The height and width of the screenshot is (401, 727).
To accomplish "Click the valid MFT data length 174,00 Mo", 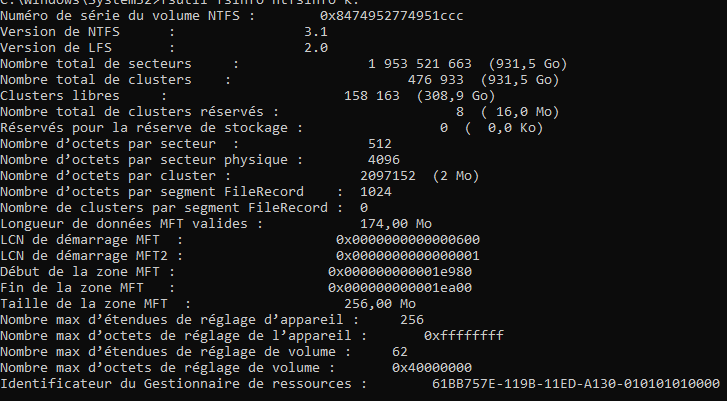I will coord(395,224).
